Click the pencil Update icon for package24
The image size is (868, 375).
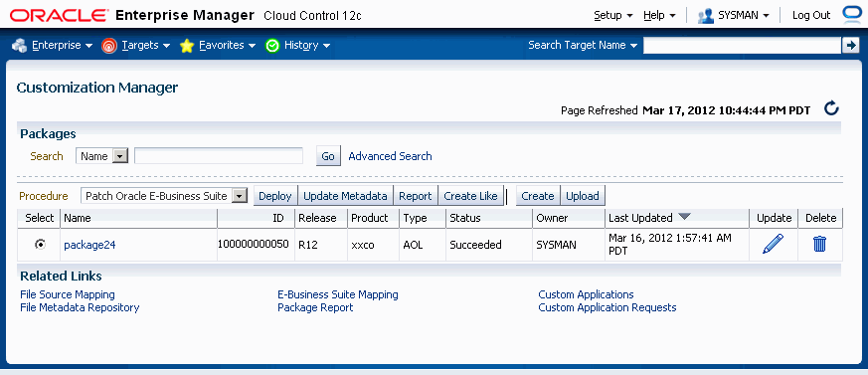(773, 245)
